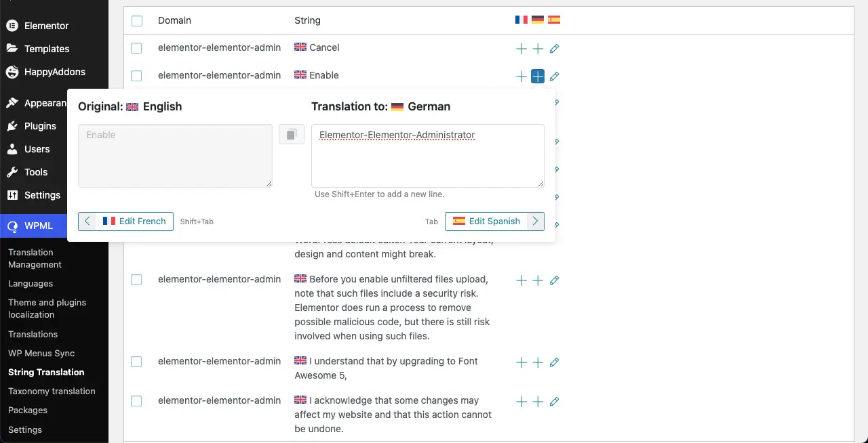
Task: Click 'I understand that by upgrading' text
Action: point(386,368)
